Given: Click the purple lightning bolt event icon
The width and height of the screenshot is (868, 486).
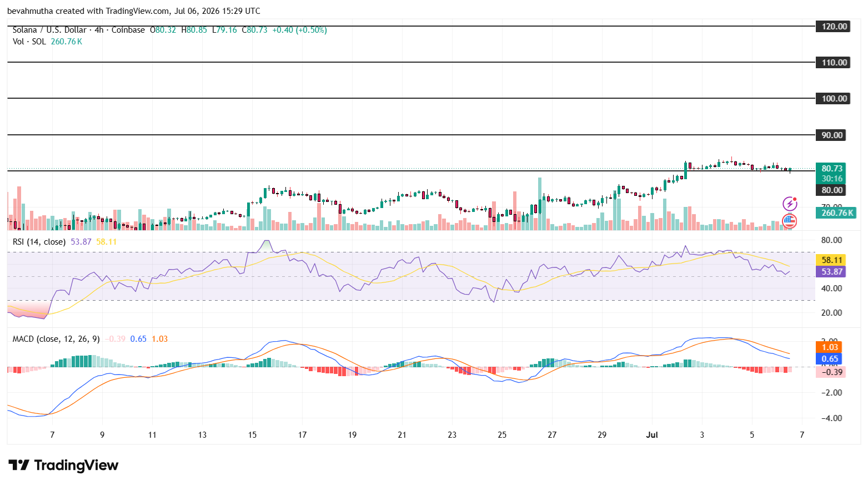Looking at the screenshot, I should click(x=790, y=204).
